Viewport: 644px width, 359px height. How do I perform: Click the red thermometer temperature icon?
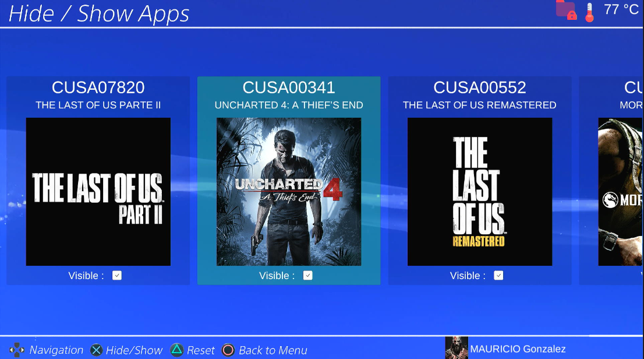pos(589,12)
